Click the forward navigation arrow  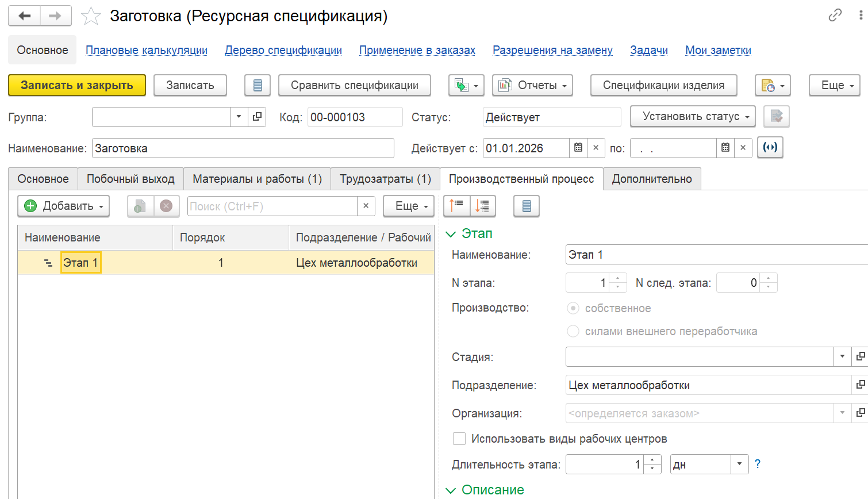(x=56, y=16)
